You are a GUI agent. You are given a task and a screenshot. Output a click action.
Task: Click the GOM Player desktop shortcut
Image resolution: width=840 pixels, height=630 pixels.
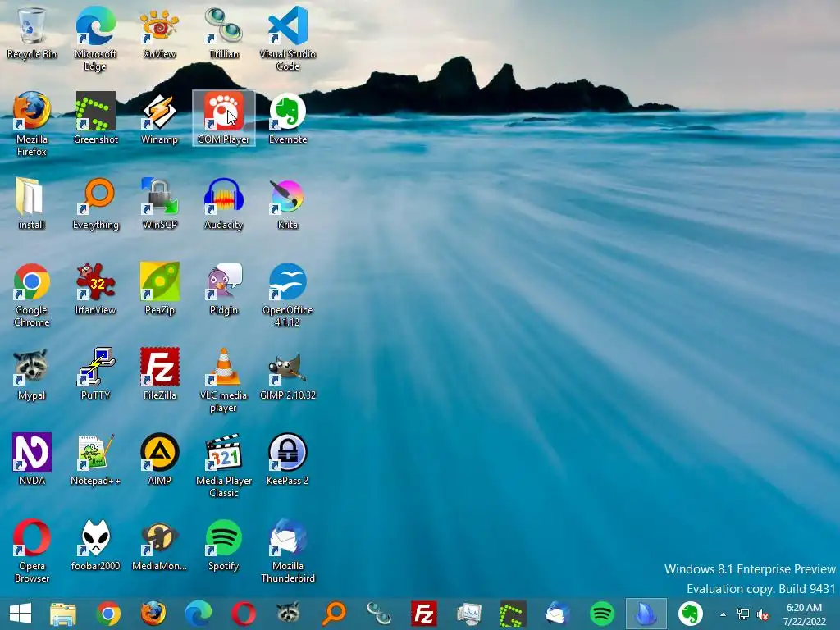[224, 118]
